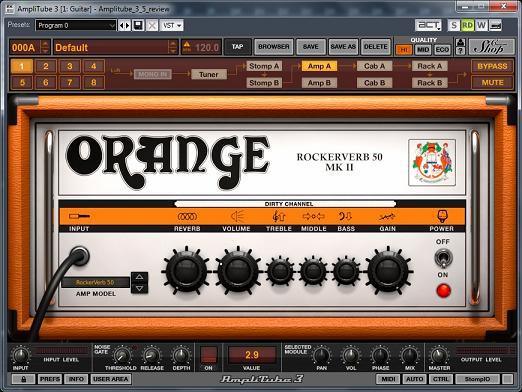Click the DELETE preset button
This screenshot has height=392, width=522.
pyautogui.click(x=376, y=47)
